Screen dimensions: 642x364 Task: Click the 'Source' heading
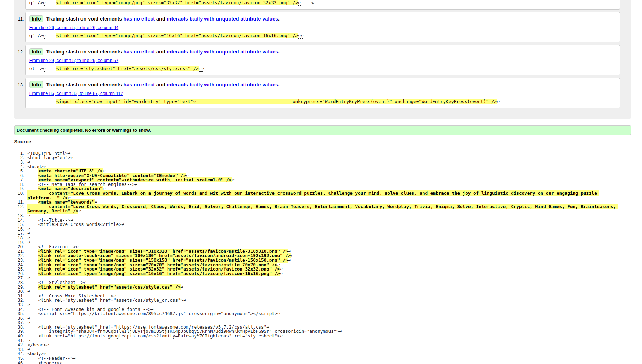click(x=23, y=142)
